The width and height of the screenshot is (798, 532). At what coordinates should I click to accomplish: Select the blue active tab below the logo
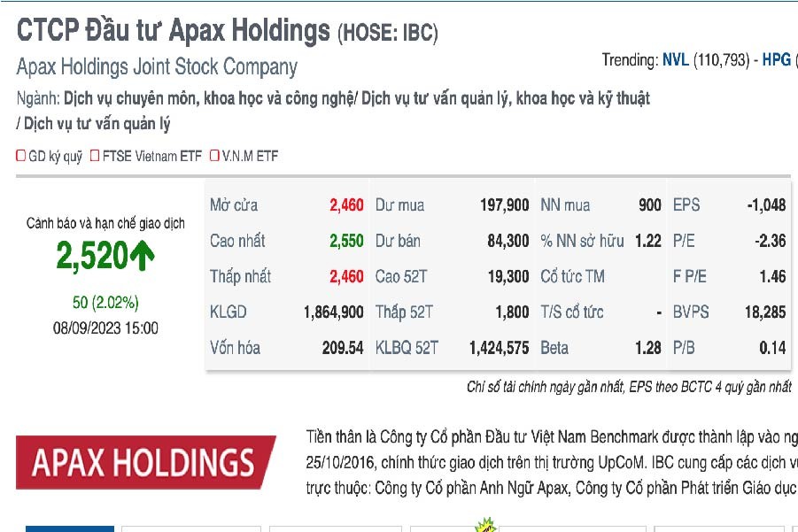(x=69, y=528)
